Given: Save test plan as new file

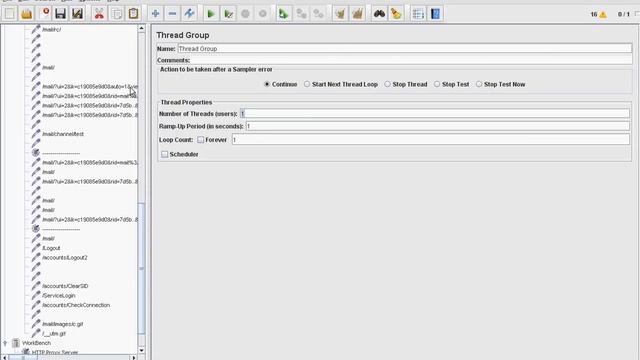Looking at the screenshot, I should point(77,14).
